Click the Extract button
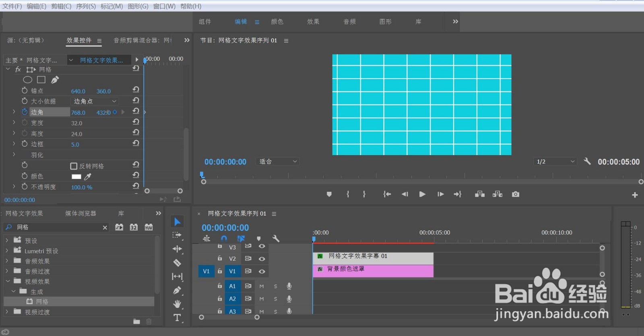This screenshot has width=644, height=336. point(497,194)
